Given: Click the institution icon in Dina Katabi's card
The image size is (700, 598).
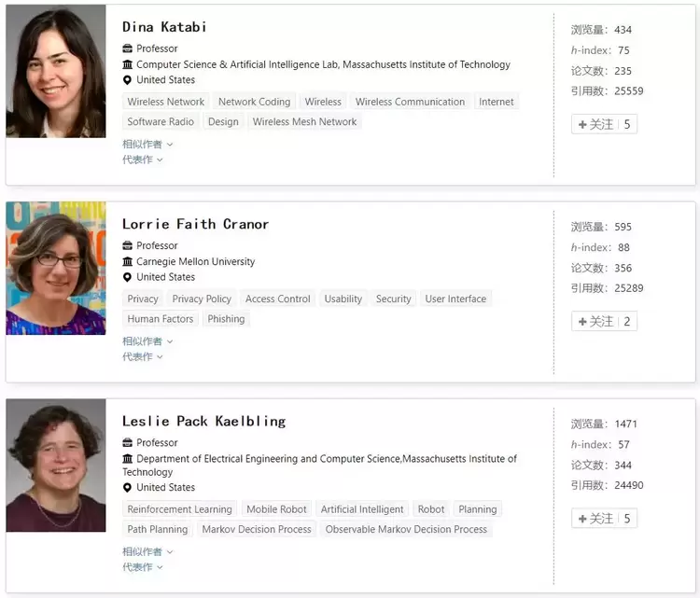Looking at the screenshot, I should coord(128,64).
